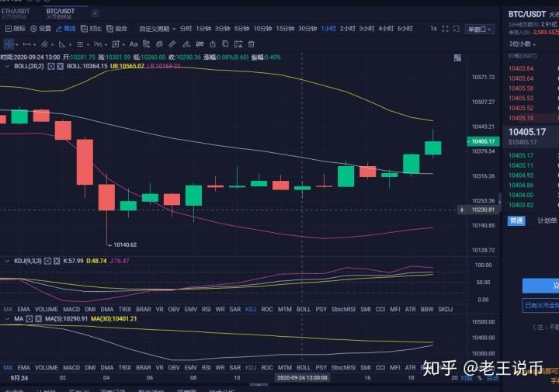Click the expand chart window icon
Screen dimensions: 559x392
[456, 29]
